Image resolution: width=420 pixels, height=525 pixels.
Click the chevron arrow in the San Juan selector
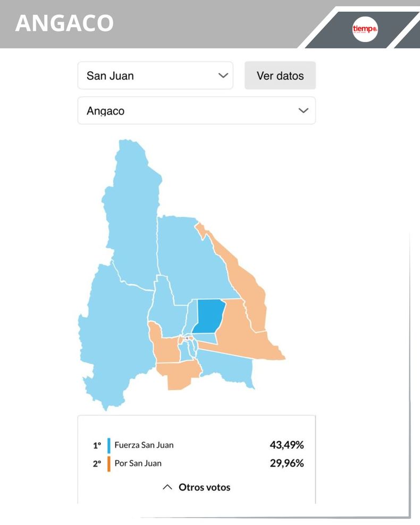click(x=223, y=75)
